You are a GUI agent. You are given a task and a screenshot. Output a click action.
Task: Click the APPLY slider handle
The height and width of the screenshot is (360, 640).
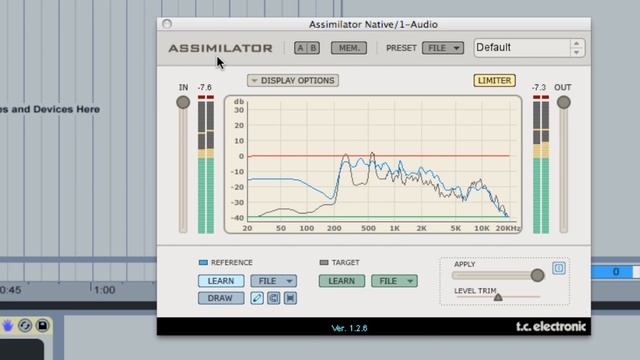coord(538,275)
